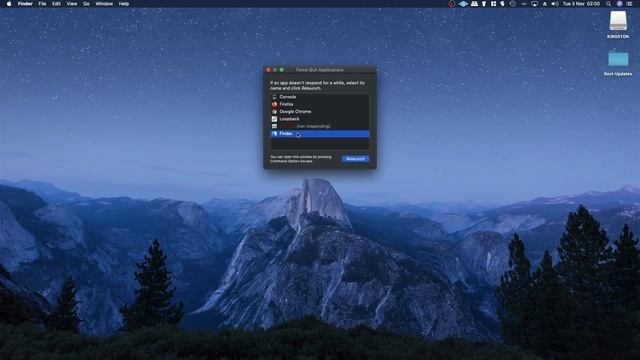Click the Google Chrome icon in list

point(274,111)
